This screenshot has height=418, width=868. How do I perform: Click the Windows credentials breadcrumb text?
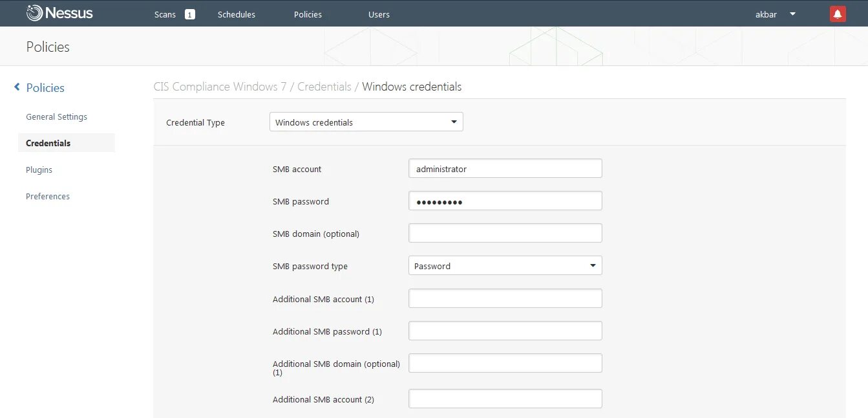tap(412, 87)
